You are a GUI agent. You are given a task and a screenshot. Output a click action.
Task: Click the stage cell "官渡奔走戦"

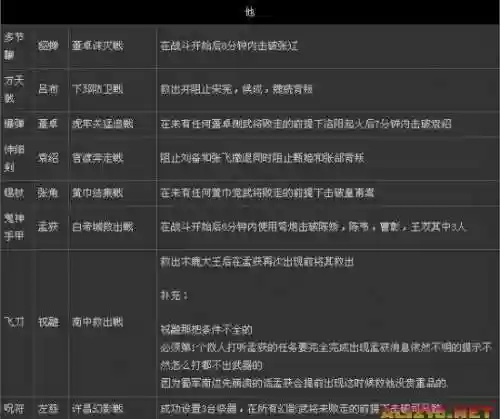(x=98, y=158)
